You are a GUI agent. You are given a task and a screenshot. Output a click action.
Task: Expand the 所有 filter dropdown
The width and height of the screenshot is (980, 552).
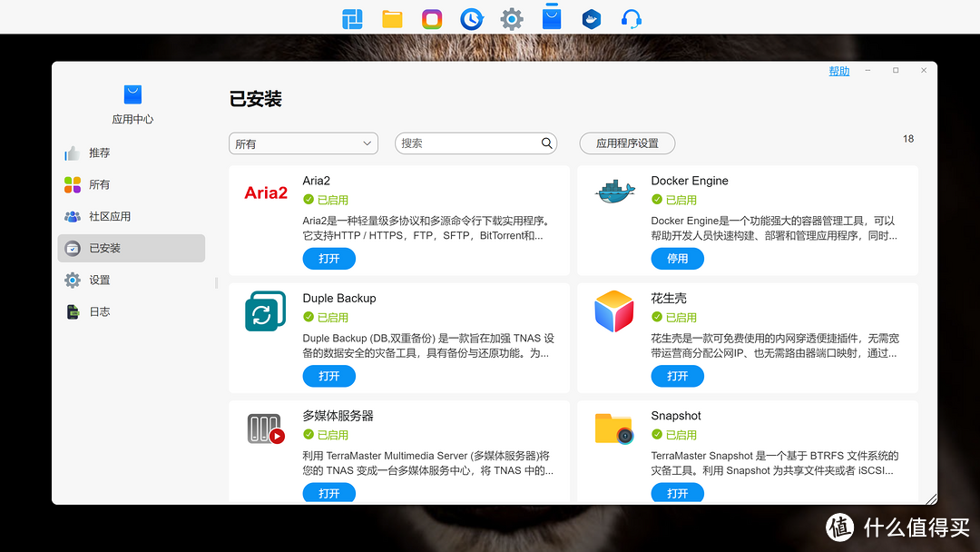(303, 143)
